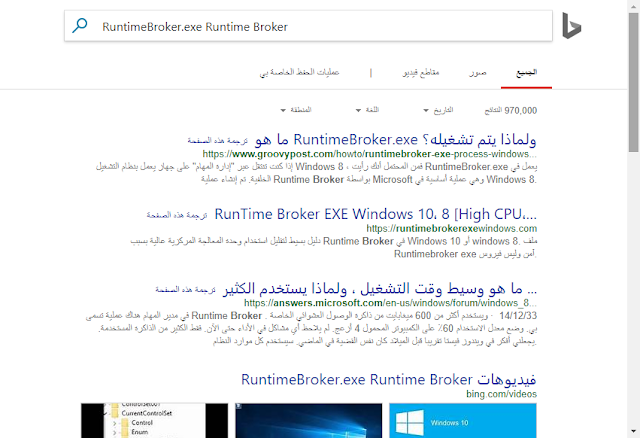Screen dimensions: 640x438
Task: Open the CurrentControlSet registry video thumbnail
Action: tap(154, 420)
